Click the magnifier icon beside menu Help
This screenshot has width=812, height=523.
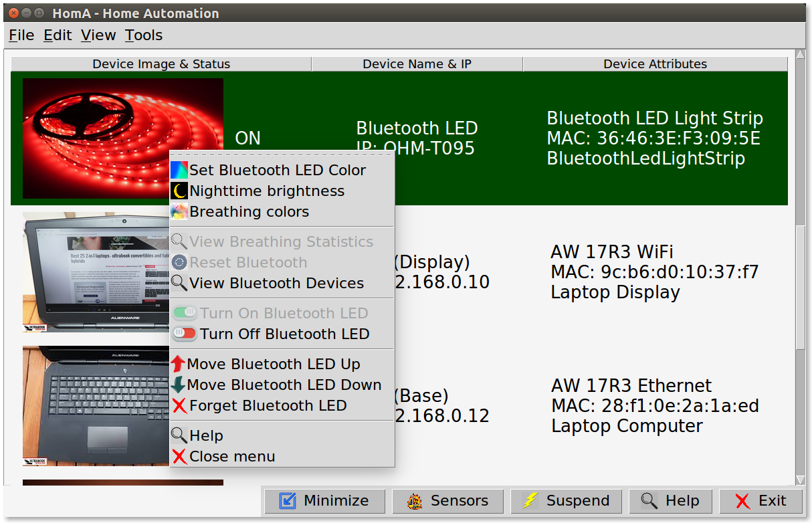pyautogui.click(x=179, y=435)
